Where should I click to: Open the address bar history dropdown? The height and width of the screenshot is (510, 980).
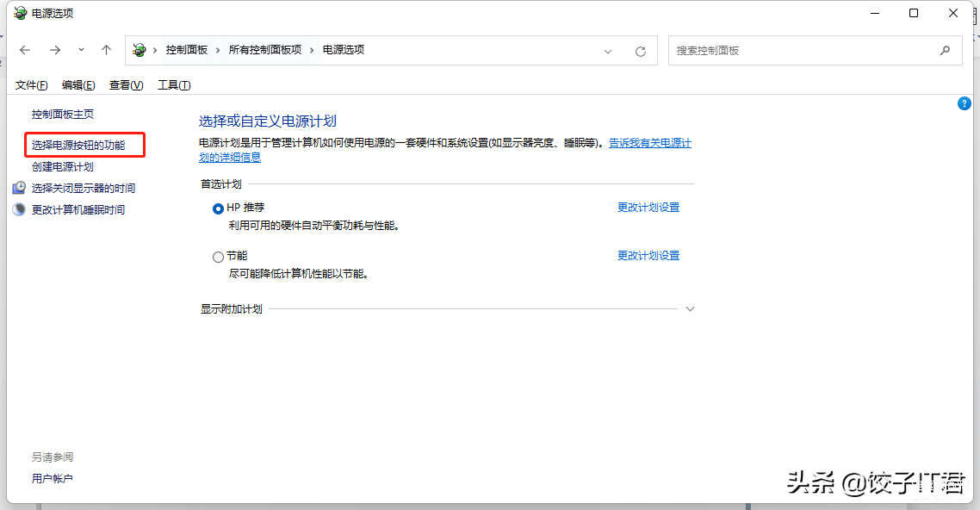click(x=608, y=51)
